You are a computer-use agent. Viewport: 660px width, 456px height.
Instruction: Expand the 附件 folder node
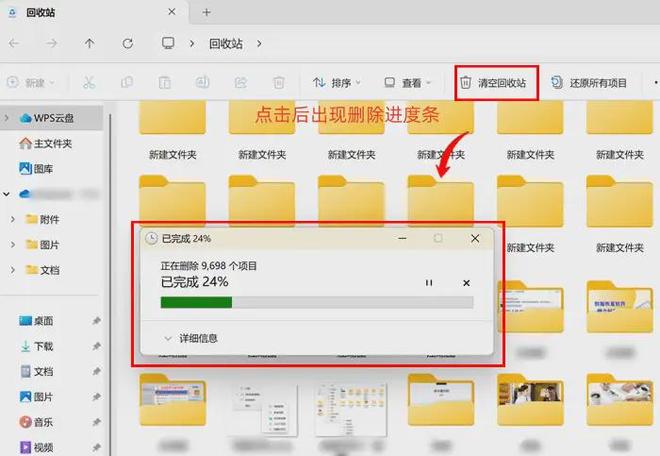13,219
